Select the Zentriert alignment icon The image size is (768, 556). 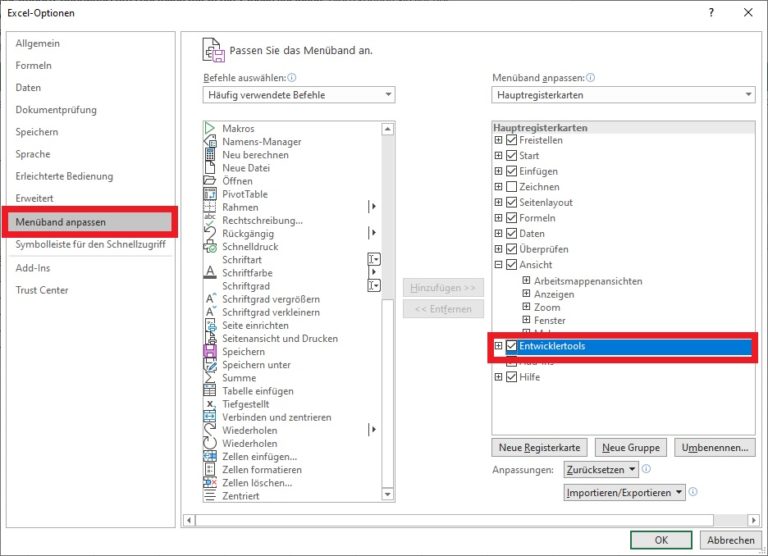click(x=210, y=496)
